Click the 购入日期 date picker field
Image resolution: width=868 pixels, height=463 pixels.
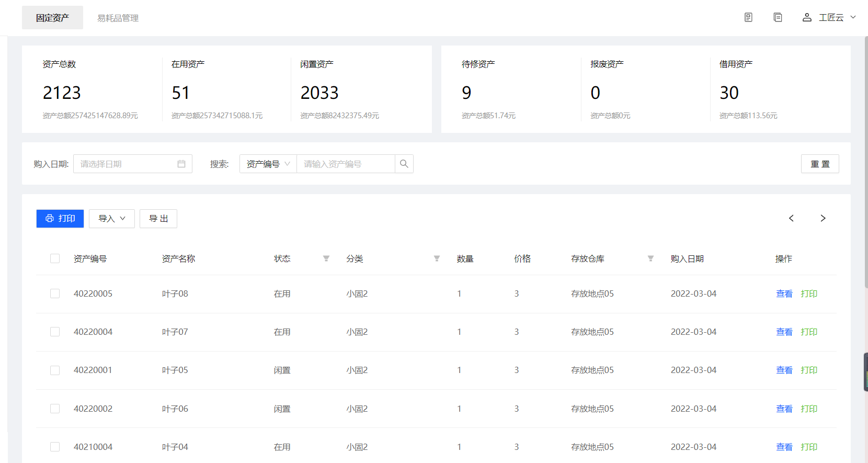tap(133, 164)
